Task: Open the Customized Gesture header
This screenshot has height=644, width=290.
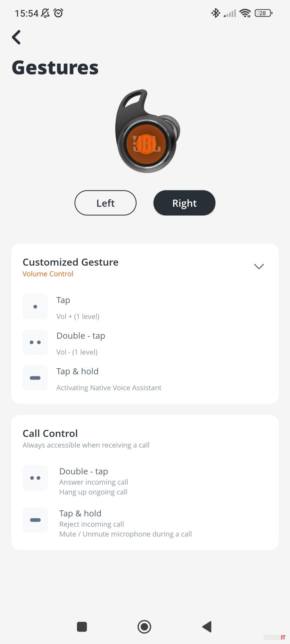Action: 70,262
